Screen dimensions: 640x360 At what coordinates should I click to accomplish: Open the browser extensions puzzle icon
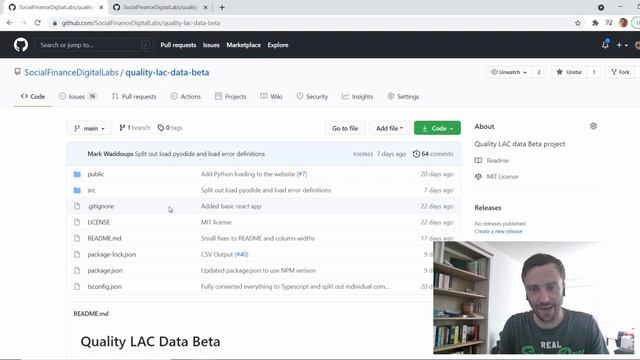click(x=595, y=23)
